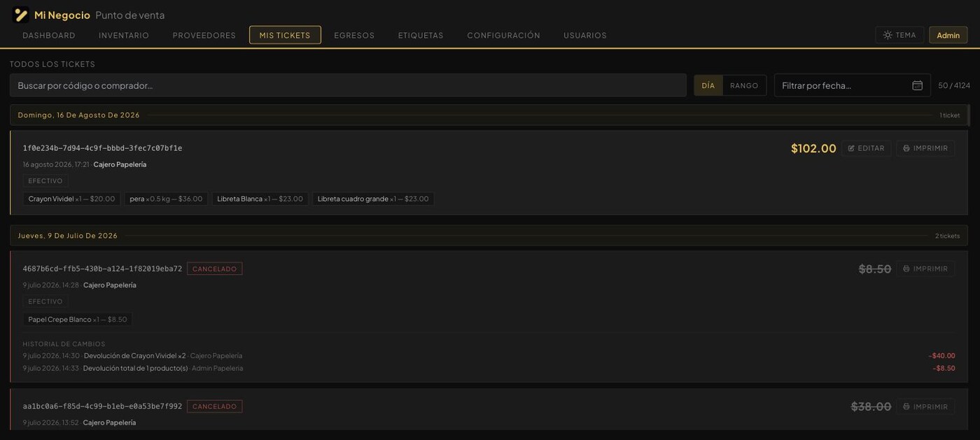The image size is (980, 440).
Task: Click the Mi Negocio logo icon
Action: (x=21, y=15)
